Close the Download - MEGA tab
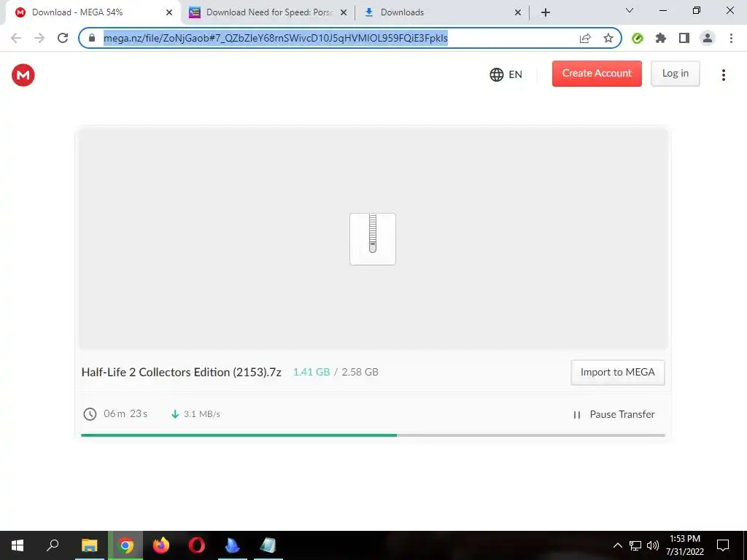This screenshot has height=560, width=747. click(169, 12)
